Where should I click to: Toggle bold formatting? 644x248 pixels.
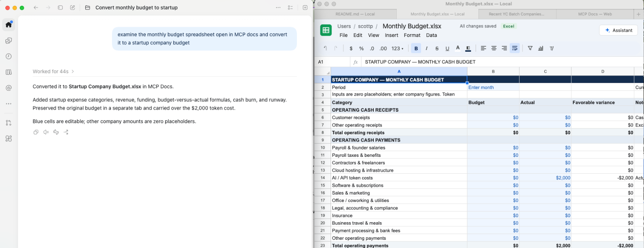[x=416, y=48]
